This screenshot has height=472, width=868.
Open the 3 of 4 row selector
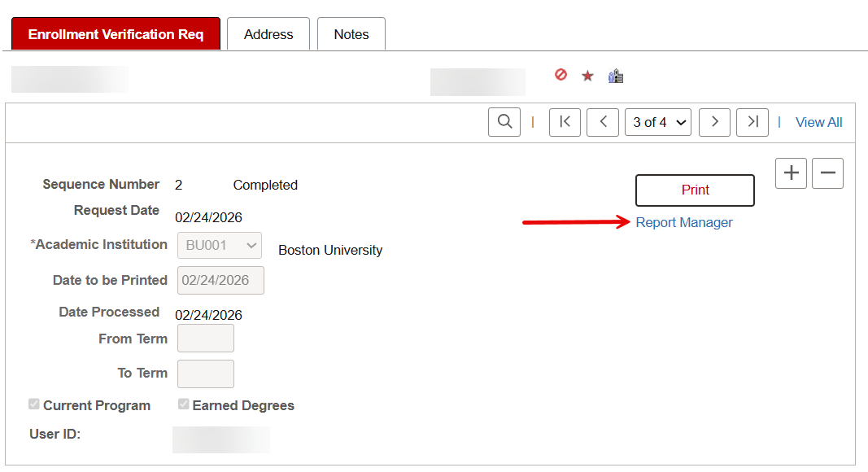(658, 122)
